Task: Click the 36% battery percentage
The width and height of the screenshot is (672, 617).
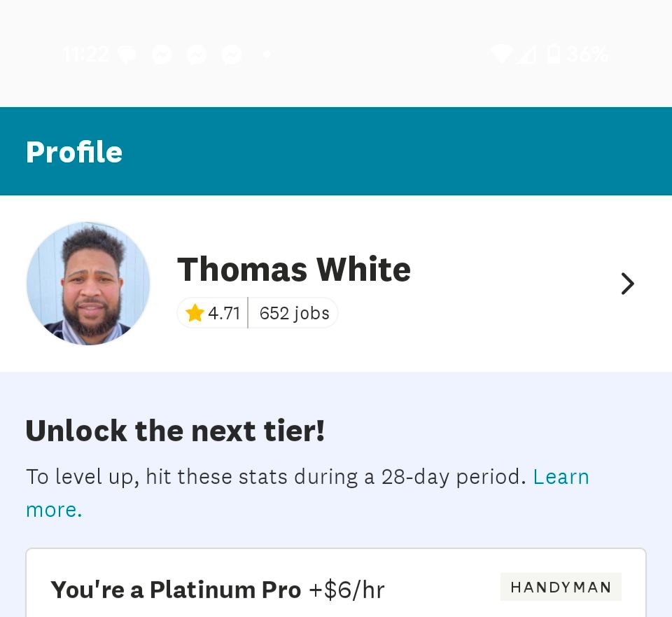Action: [x=587, y=54]
